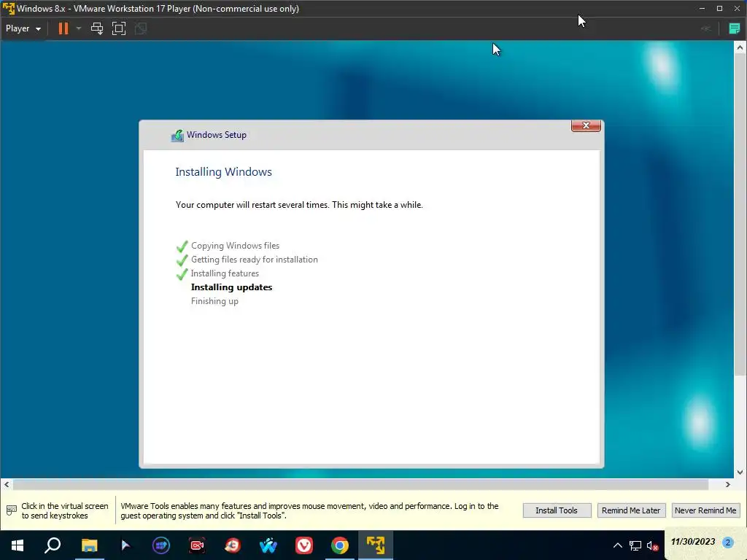Screen dimensions: 747x560
Task: Click the bold "Installing updates" step
Action: click(x=231, y=287)
